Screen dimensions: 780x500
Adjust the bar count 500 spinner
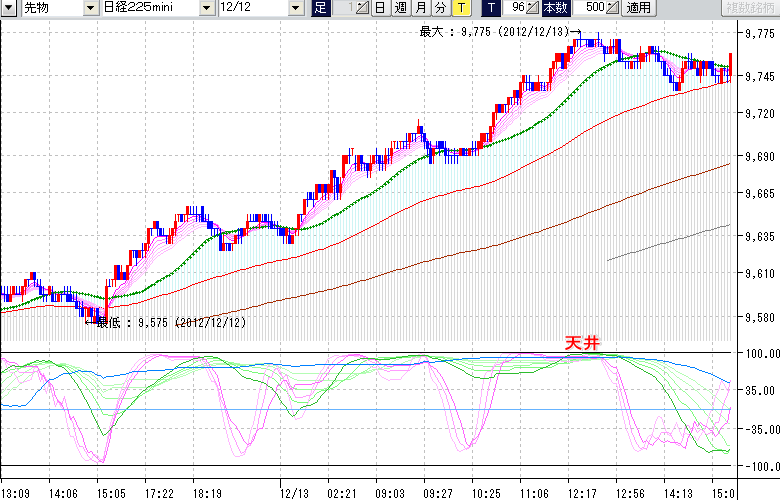click(611, 8)
